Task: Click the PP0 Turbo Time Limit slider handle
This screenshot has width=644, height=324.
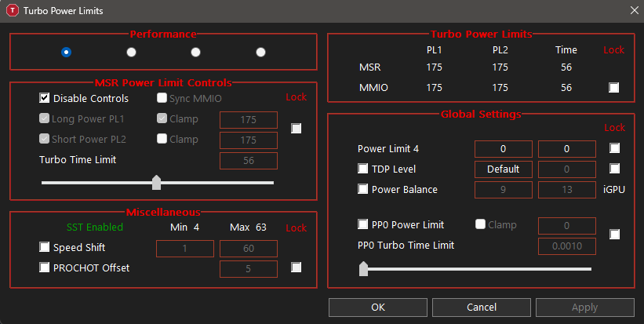Action: point(363,269)
